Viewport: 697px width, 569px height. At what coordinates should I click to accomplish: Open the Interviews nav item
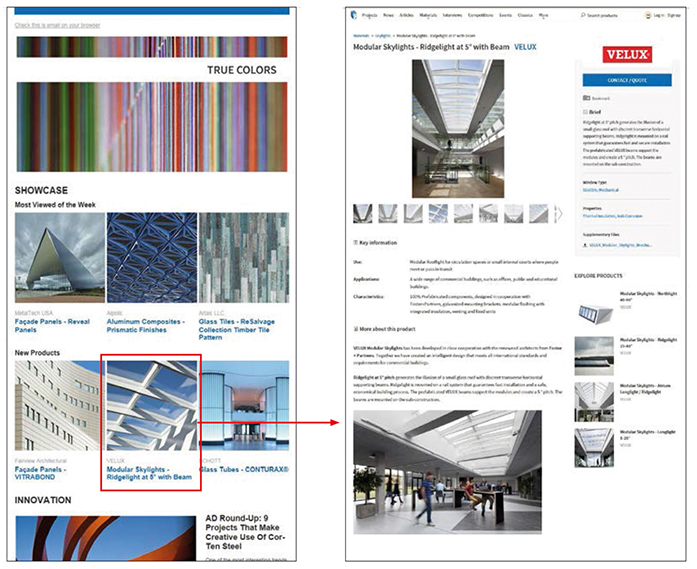coord(452,15)
